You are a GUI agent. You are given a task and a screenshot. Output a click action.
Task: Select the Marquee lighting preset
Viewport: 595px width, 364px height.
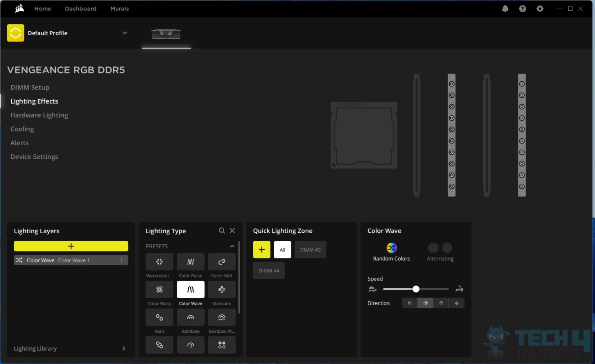pos(222,289)
